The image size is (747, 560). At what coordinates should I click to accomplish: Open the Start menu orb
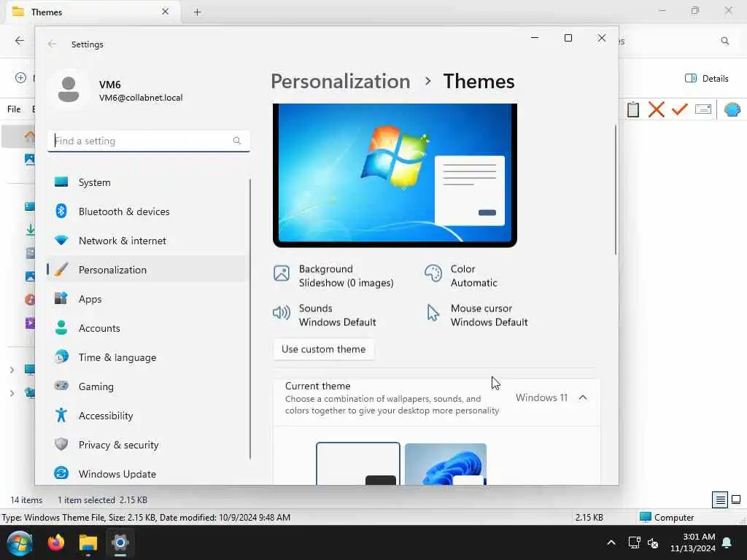tap(20, 542)
